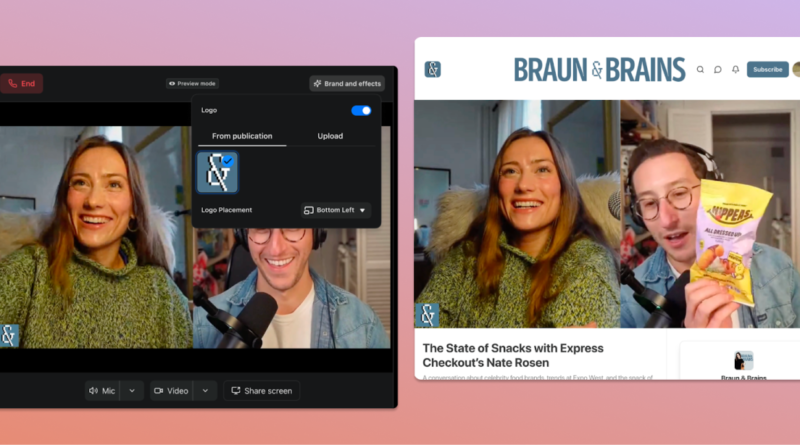End the live call
Viewport: 800px width, 445px height.
(20, 84)
